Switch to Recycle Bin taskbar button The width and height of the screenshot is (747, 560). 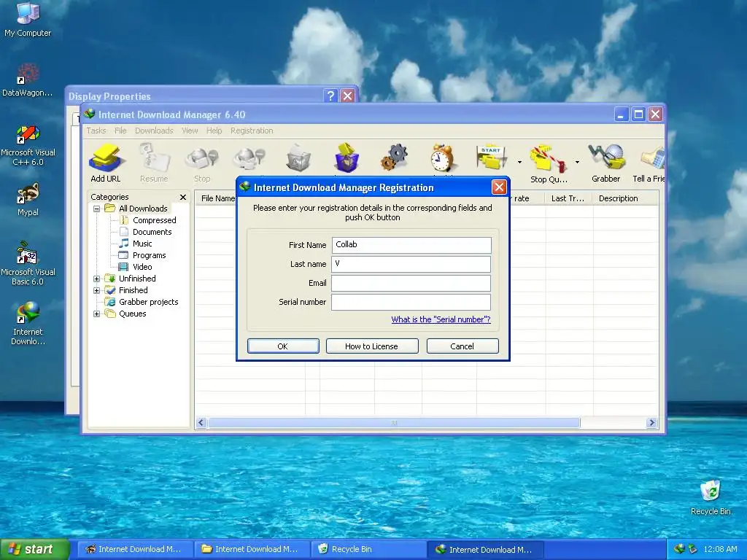pyautogui.click(x=368, y=550)
